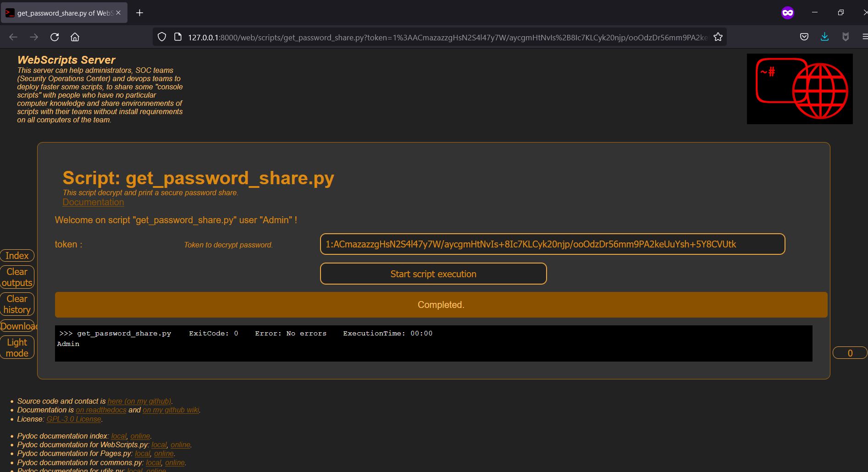Click the GPL-3.0 License link
868x472 pixels.
tap(74, 418)
